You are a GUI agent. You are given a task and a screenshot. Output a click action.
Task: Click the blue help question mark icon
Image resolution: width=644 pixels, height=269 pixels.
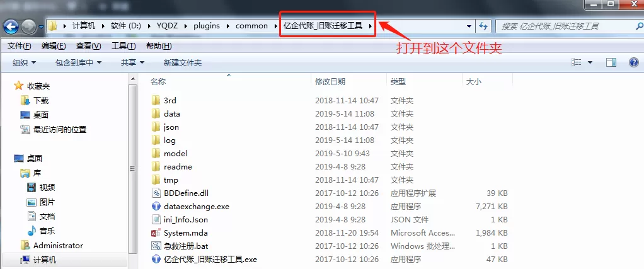point(634,62)
